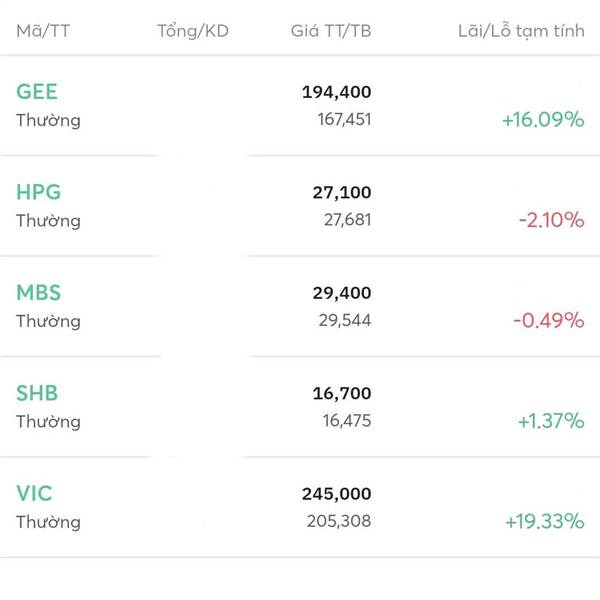The width and height of the screenshot is (600, 600).
Task: Tap the -0.49% loss for MBS
Action: [548, 320]
